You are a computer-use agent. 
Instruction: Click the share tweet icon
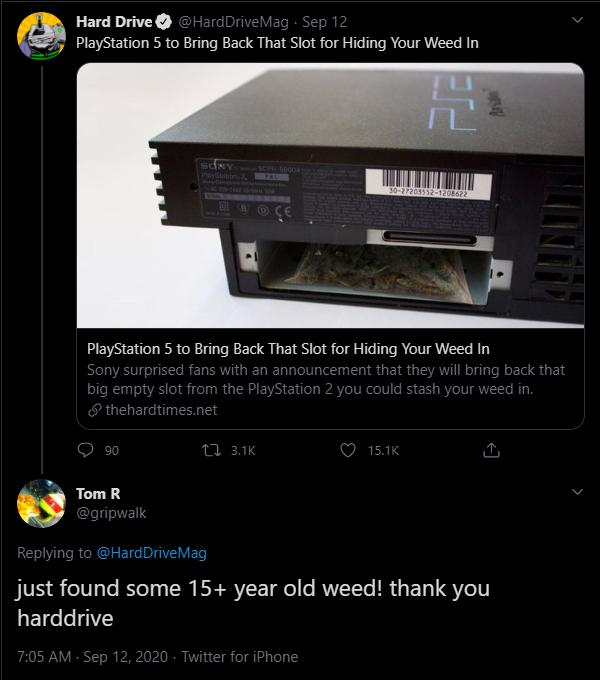491,451
